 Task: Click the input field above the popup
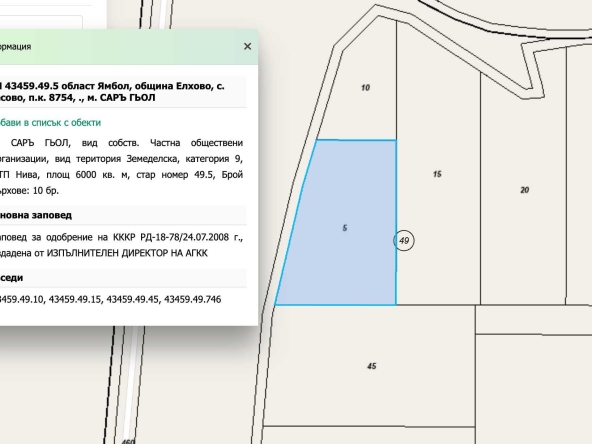pyautogui.click(x=41, y=23)
